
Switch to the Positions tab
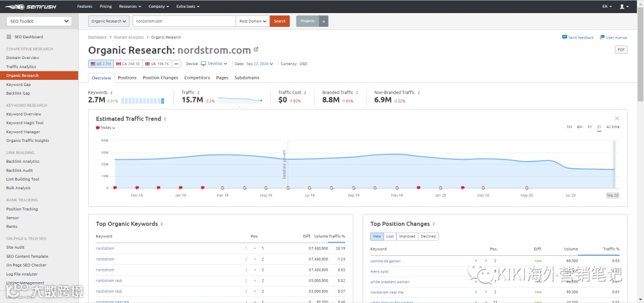pyautogui.click(x=127, y=78)
